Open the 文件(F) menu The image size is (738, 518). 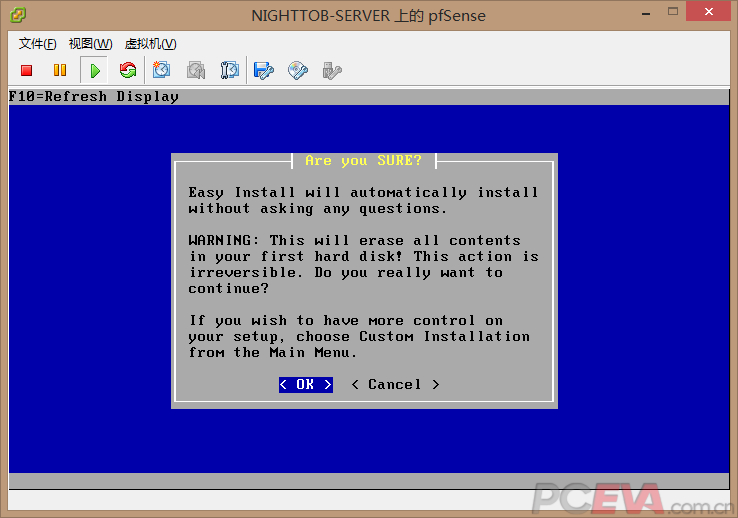(38, 44)
